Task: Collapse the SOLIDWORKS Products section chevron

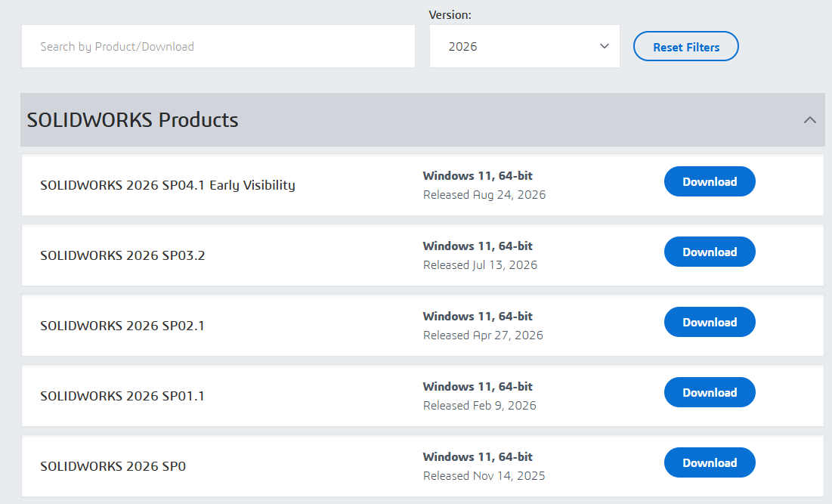Action: click(x=810, y=120)
